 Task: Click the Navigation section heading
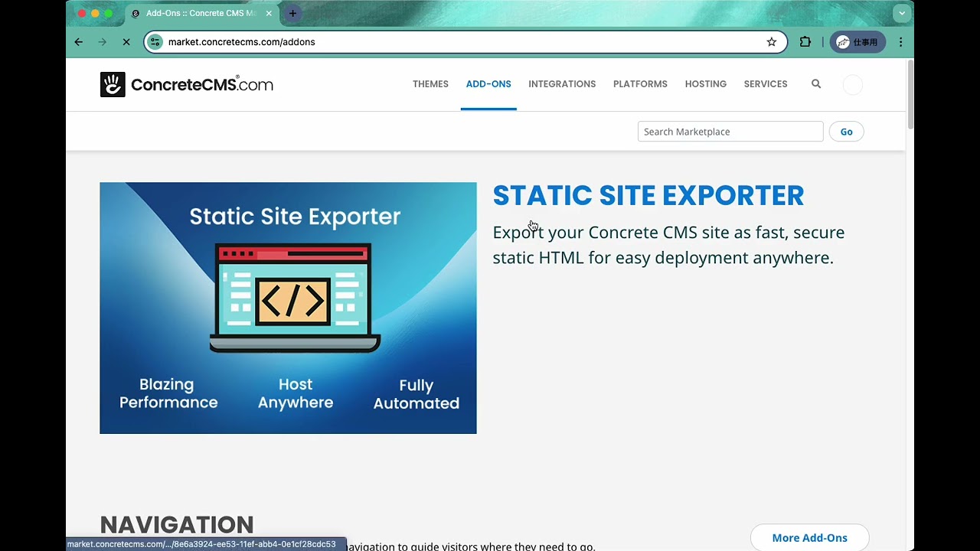click(177, 524)
